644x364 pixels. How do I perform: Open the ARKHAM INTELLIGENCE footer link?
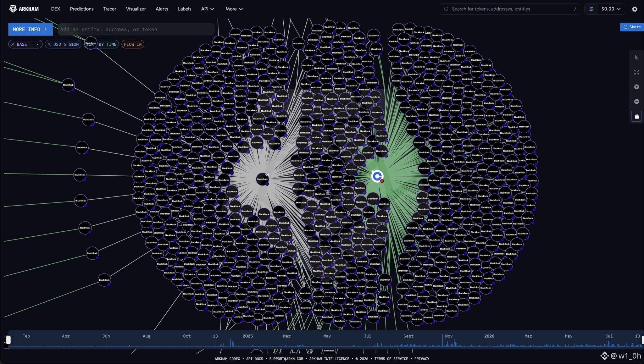click(x=329, y=359)
